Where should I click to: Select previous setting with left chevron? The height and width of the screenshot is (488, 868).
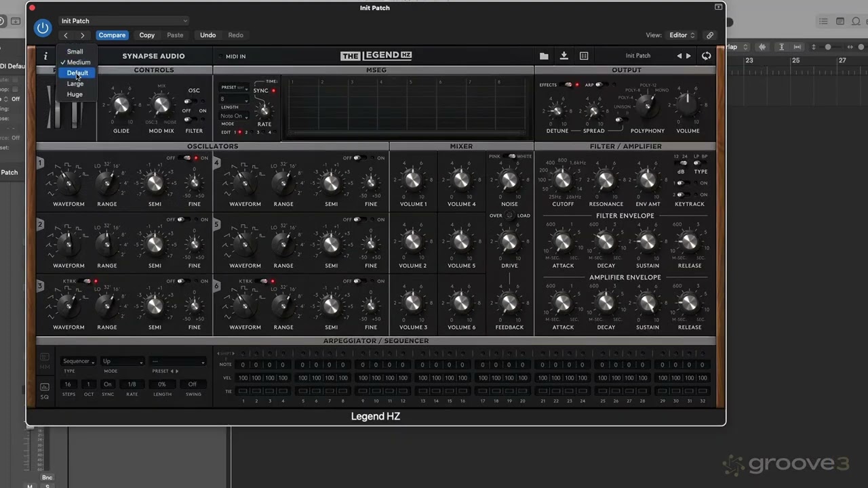(66, 35)
